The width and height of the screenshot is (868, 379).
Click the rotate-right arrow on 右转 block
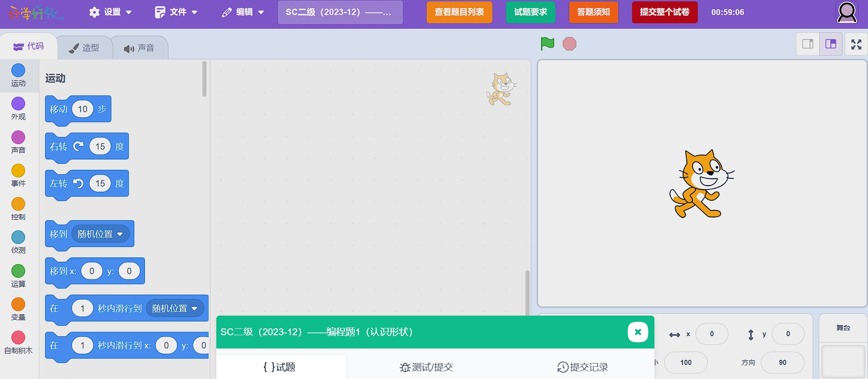[x=78, y=146]
